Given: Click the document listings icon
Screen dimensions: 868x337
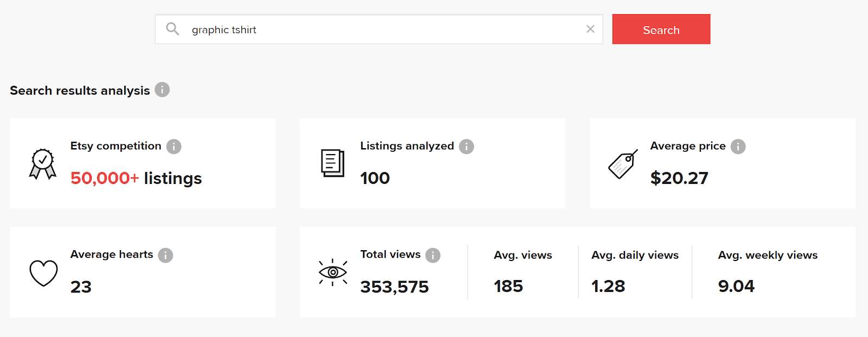Looking at the screenshot, I should pyautogui.click(x=333, y=163).
